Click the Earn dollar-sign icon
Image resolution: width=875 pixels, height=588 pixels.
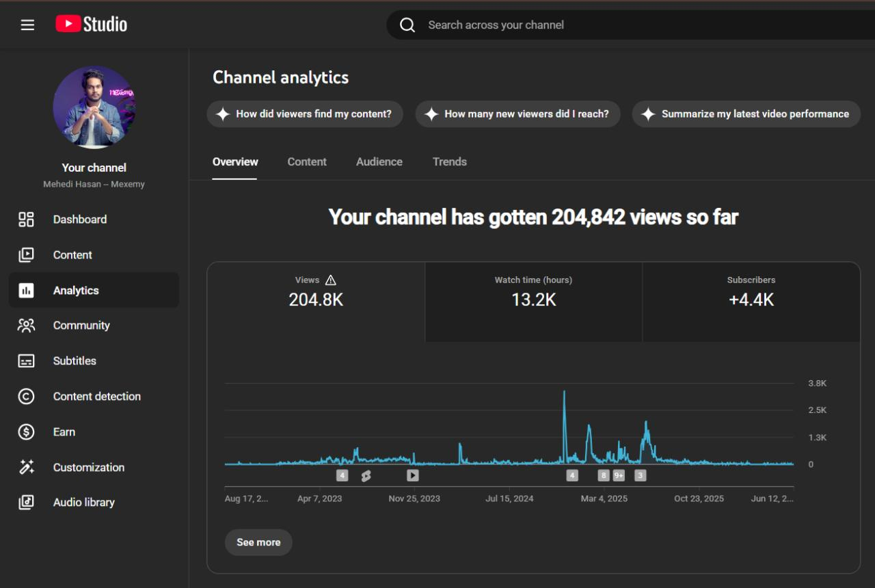[26, 432]
